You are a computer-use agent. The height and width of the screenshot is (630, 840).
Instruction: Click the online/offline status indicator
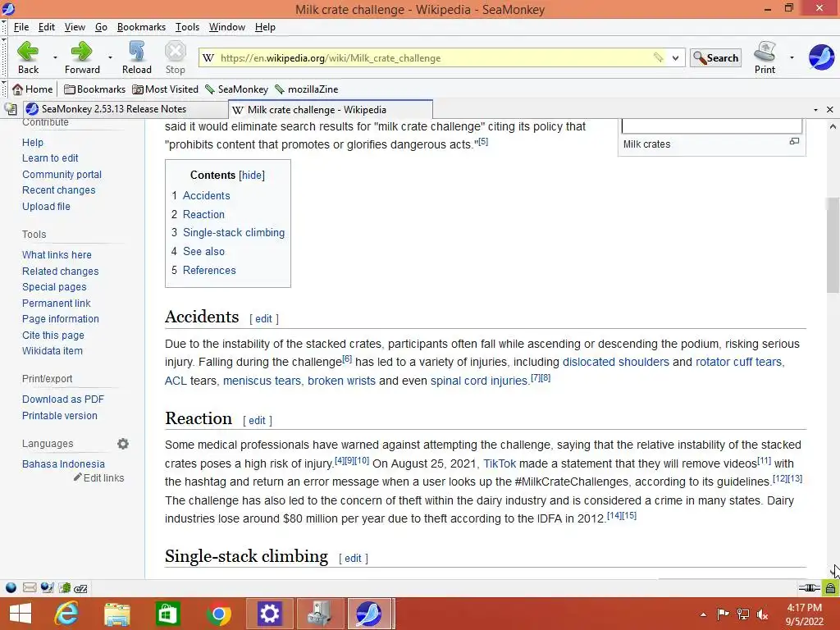point(809,587)
